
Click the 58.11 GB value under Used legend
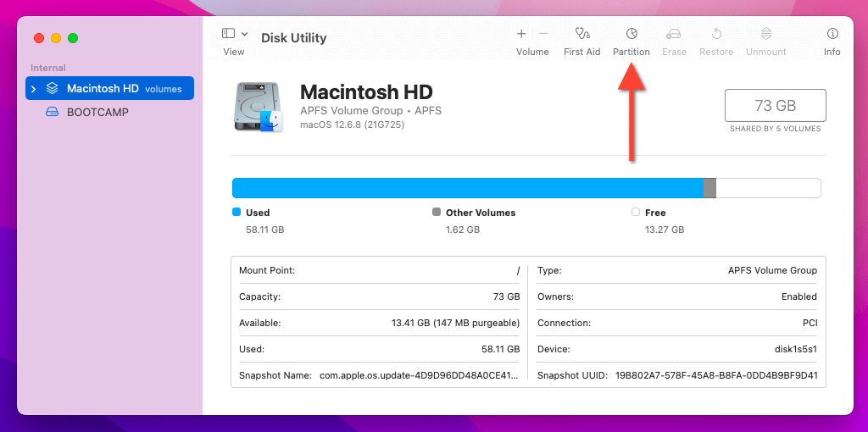pyautogui.click(x=265, y=229)
